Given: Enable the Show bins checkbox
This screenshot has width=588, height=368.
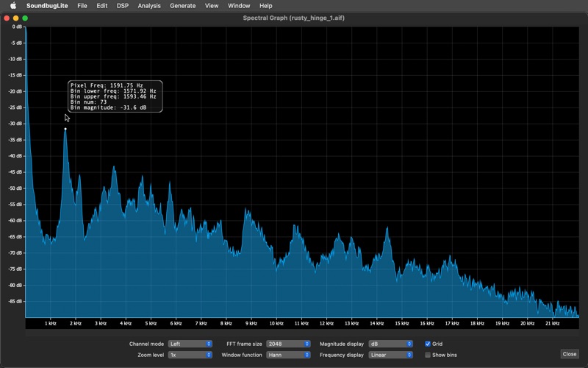Looking at the screenshot, I should 428,355.
